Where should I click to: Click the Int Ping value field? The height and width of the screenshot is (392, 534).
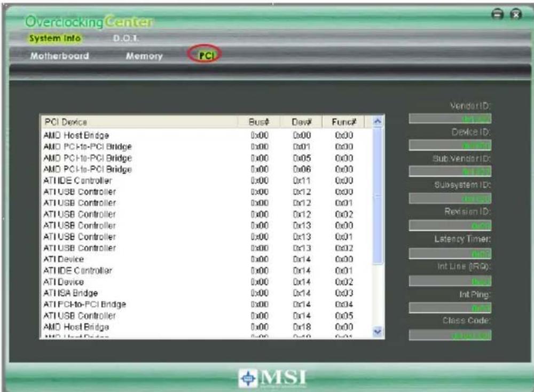tap(450, 308)
